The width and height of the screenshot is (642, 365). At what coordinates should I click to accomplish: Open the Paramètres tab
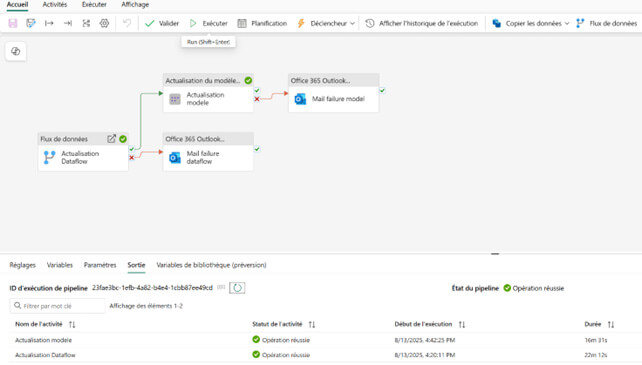pos(100,265)
